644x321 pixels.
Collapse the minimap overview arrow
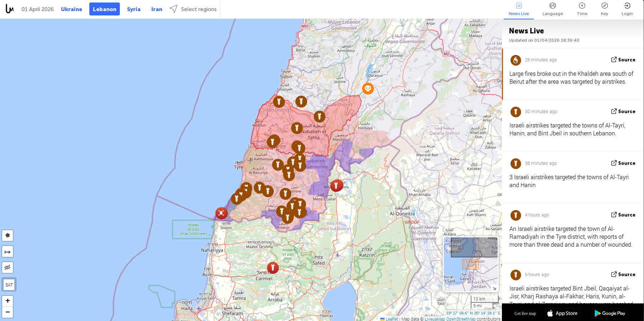coord(494,288)
